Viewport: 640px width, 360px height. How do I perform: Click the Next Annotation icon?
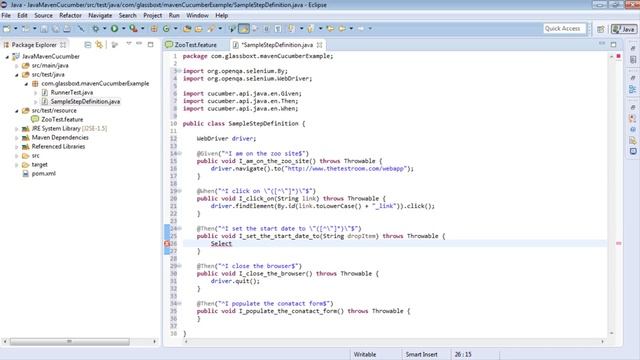point(291,29)
